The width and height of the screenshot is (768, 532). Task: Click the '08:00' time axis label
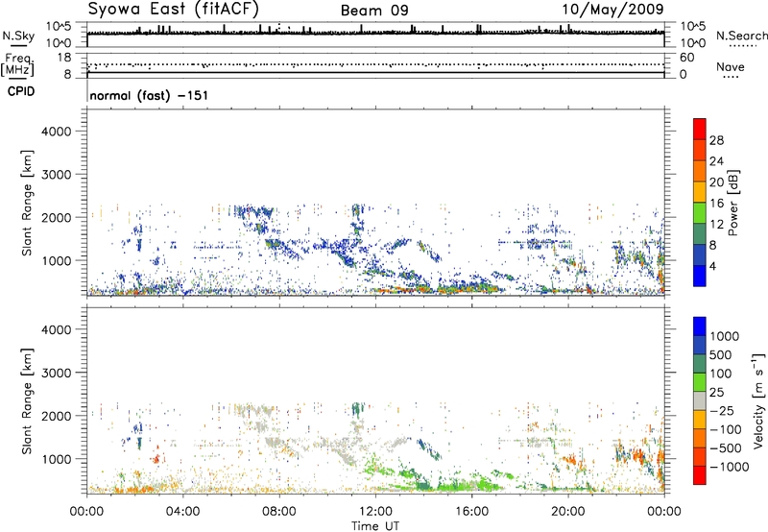coord(279,512)
